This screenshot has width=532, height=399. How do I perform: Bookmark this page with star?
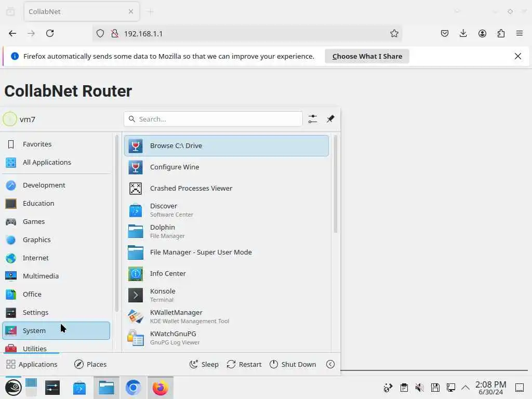394,33
